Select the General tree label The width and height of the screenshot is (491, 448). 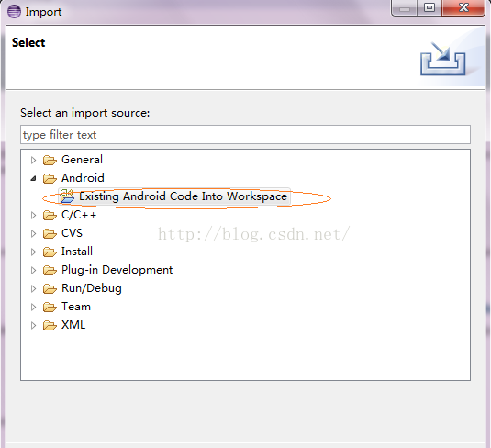pos(82,160)
